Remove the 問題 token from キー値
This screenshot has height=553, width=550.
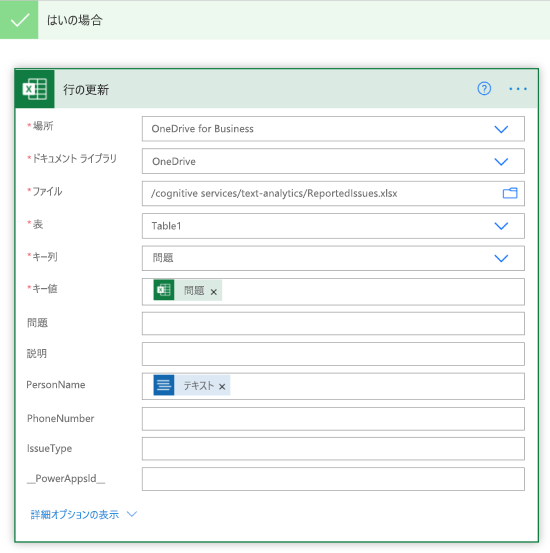[x=213, y=292]
